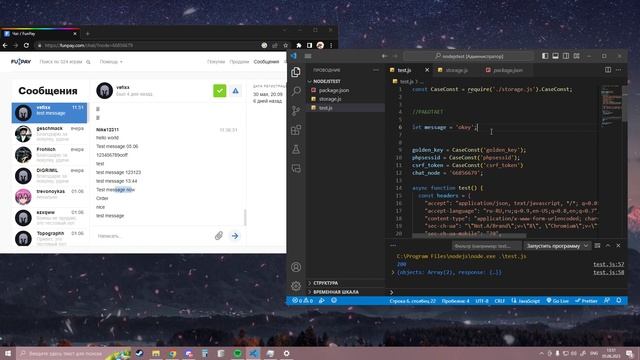Focus the Написать message input field

pyautogui.click(x=153, y=236)
